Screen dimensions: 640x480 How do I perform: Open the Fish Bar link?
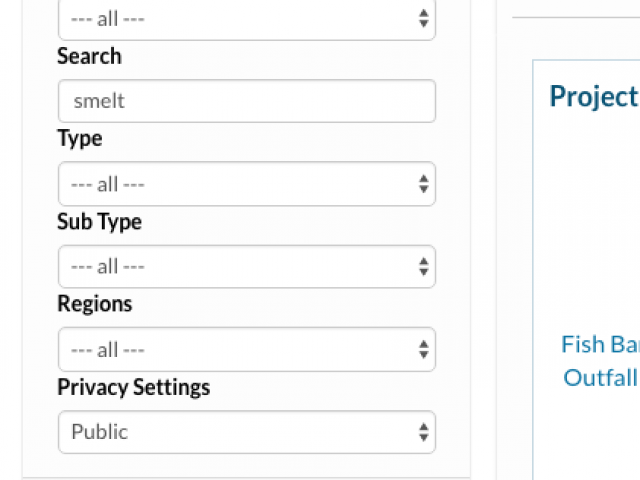(600, 344)
